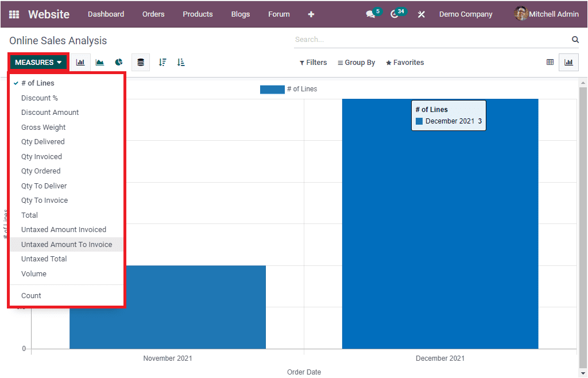588x378 pixels.
Task: Open the developer tools menu
Action: [421, 14]
